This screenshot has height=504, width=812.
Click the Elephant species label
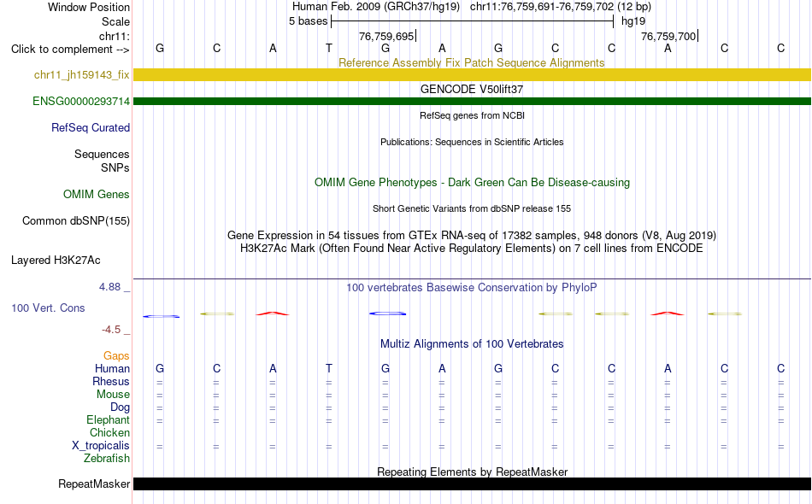pyautogui.click(x=108, y=420)
